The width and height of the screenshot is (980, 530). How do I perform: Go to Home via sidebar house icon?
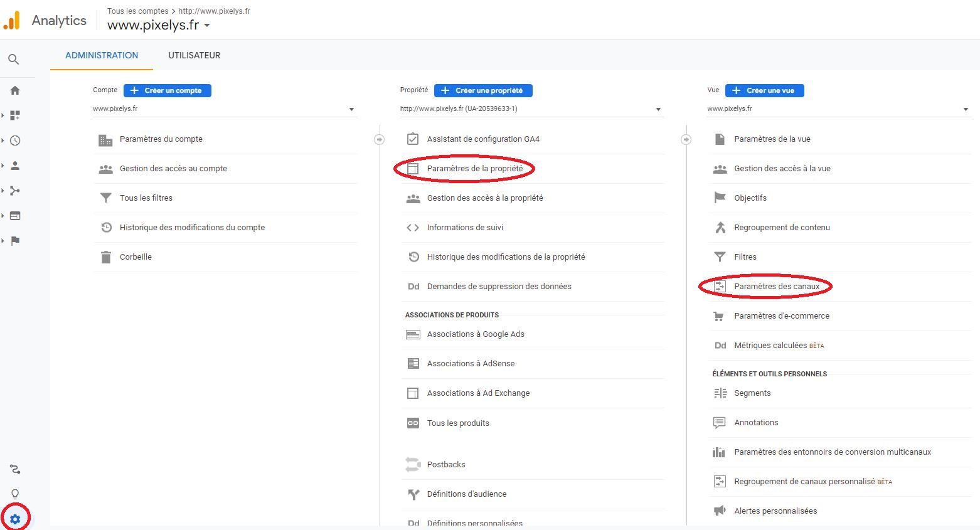15,90
